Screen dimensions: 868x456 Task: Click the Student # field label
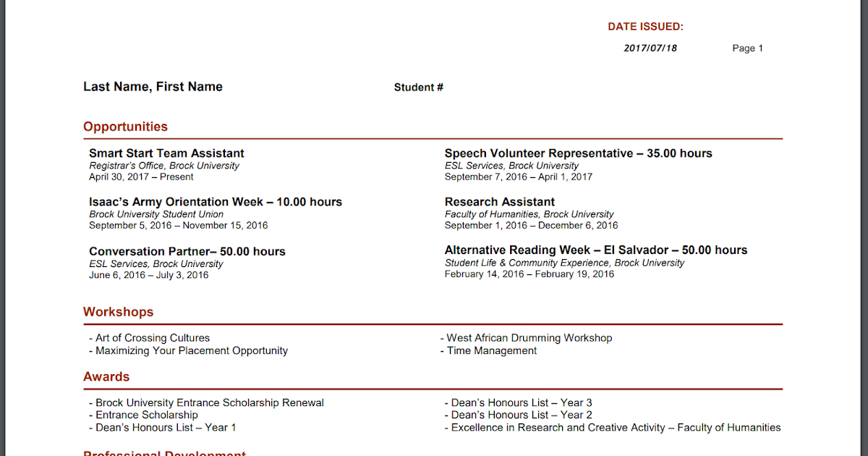pyautogui.click(x=418, y=86)
